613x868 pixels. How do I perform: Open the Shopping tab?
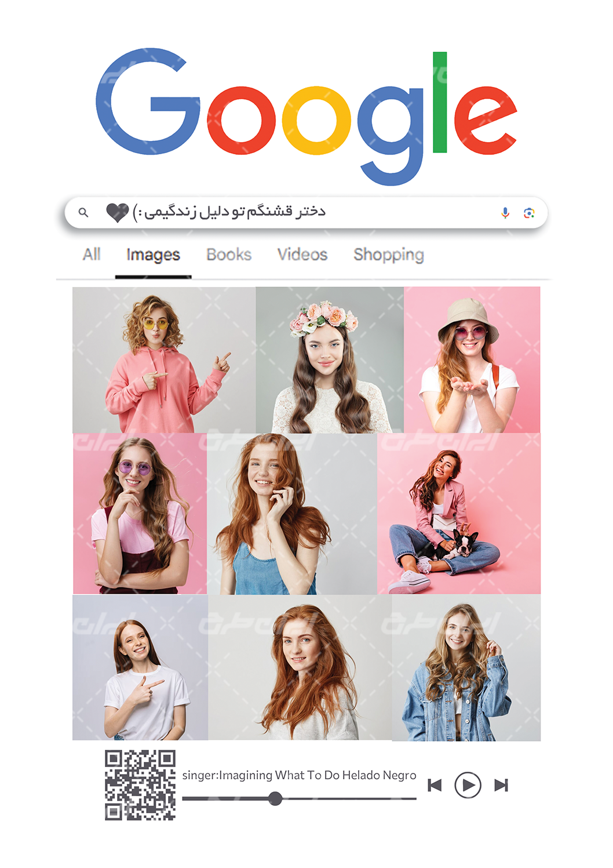point(389,255)
